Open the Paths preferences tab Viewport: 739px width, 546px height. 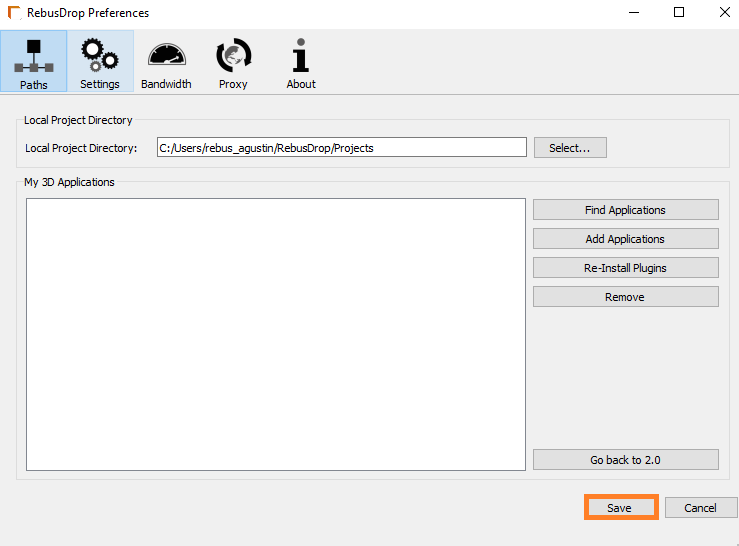click(x=33, y=61)
